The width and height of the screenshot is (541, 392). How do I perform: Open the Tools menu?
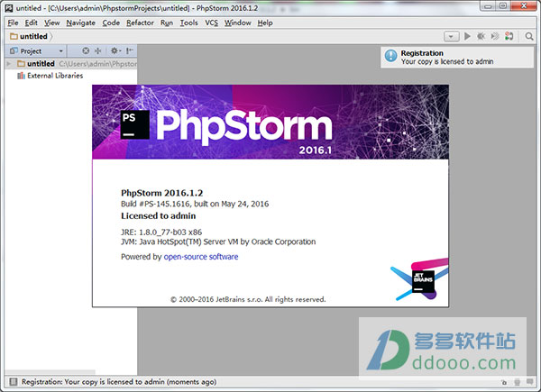pos(188,23)
